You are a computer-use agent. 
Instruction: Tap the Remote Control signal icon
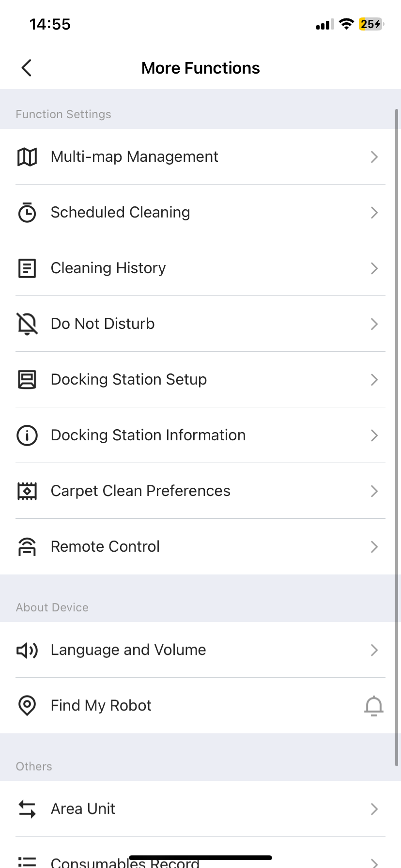click(27, 547)
